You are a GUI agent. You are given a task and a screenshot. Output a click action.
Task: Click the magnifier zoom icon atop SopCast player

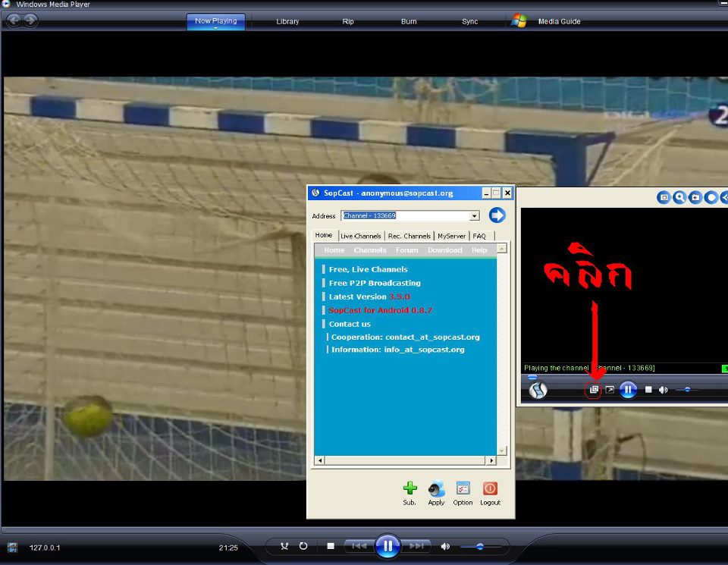tap(679, 198)
